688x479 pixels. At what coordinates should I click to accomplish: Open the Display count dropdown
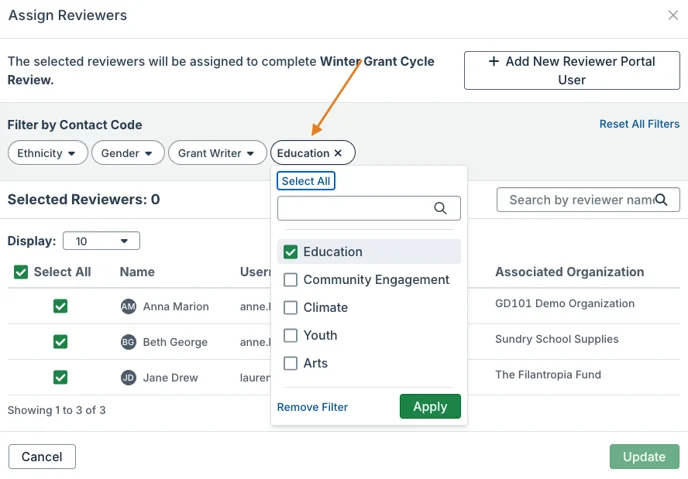(101, 241)
